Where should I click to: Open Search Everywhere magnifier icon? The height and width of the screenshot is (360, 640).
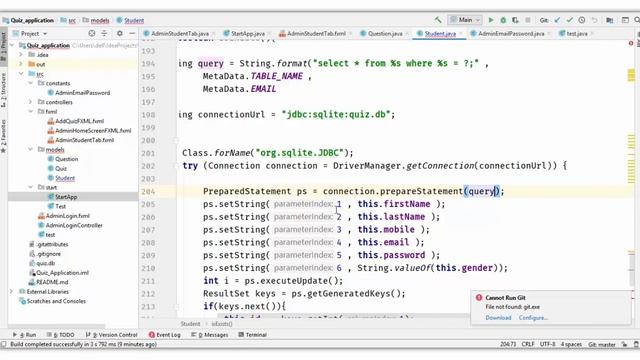point(637,20)
